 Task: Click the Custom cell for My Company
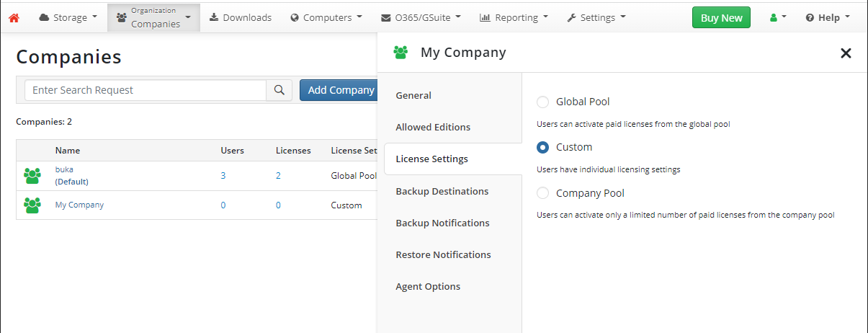(346, 205)
